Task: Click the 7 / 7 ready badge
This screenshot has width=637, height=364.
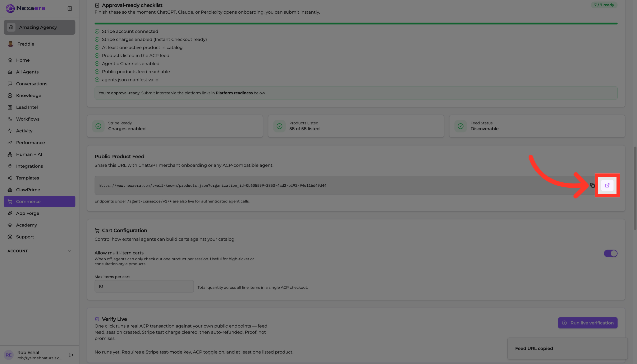Action: point(604,5)
